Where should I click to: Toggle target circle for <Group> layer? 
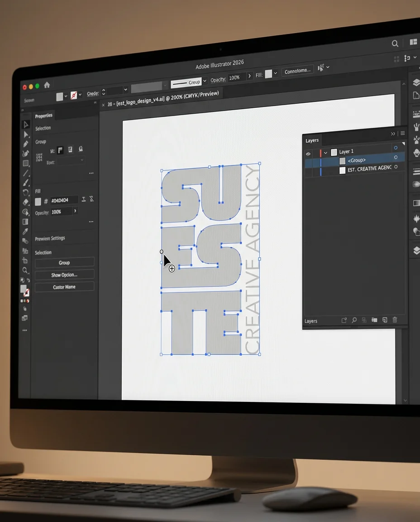[x=396, y=157]
